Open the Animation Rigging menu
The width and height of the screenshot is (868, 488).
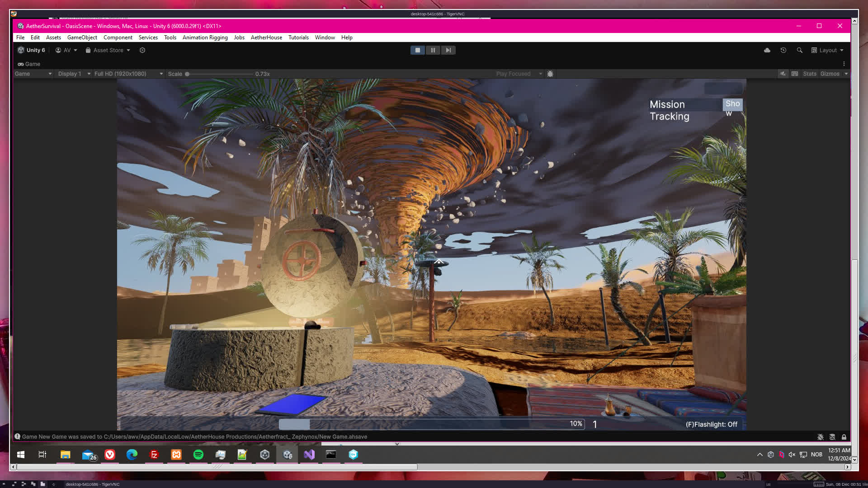(x=205, y=38)
